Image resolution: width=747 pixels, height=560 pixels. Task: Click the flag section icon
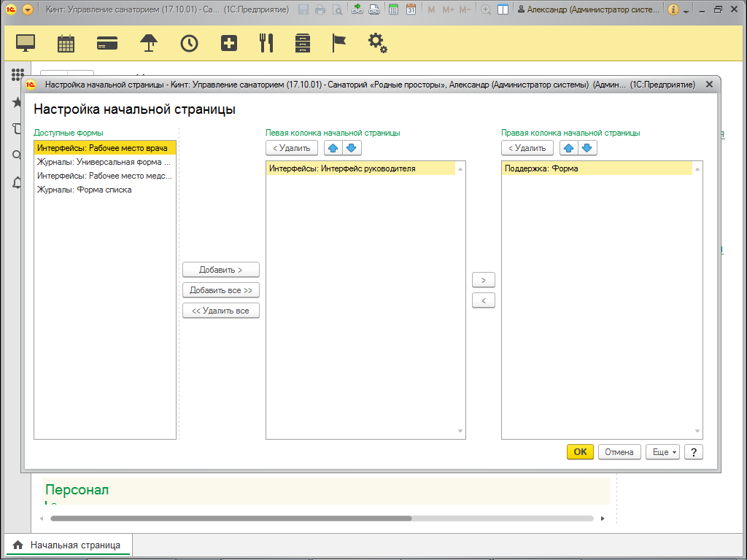click(339, 43)
